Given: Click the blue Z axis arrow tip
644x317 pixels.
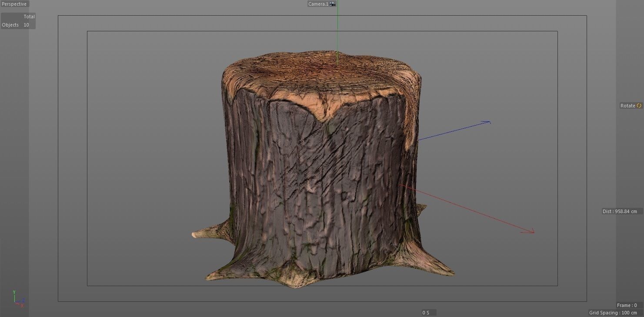Looking at the screenshot, I should click(487, 122).
